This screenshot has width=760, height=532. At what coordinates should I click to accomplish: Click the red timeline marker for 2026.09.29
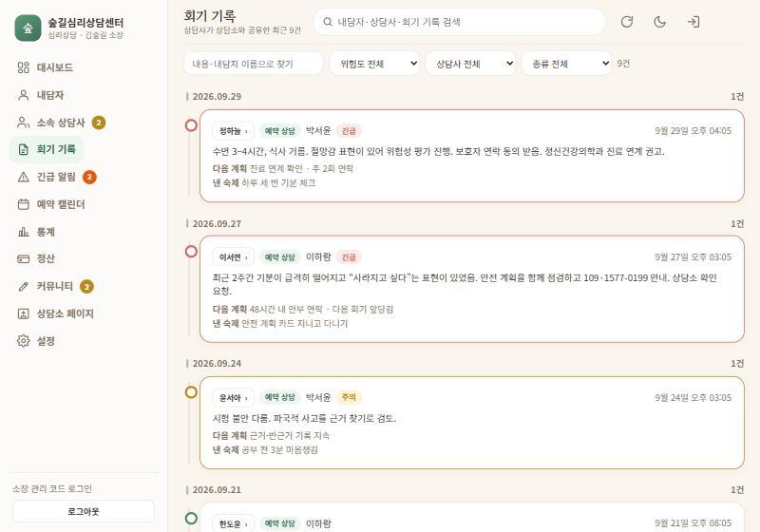point(192,125)
